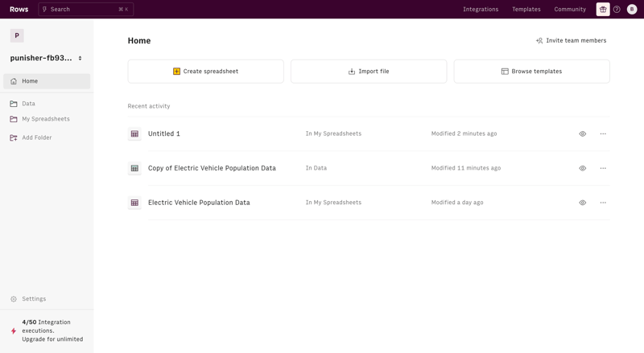This screenshot has height=353, width=644.
Task: Toggle eye icon for Copy of Electric Vehicle
Action: pyautogui.click(x=582, y=168)
